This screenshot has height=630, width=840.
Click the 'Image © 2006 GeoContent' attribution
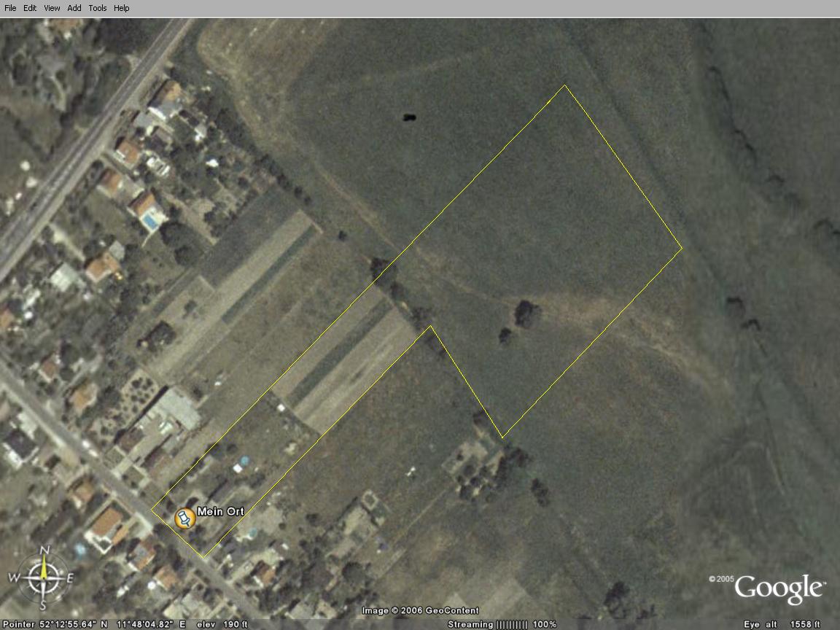[420, 611]
